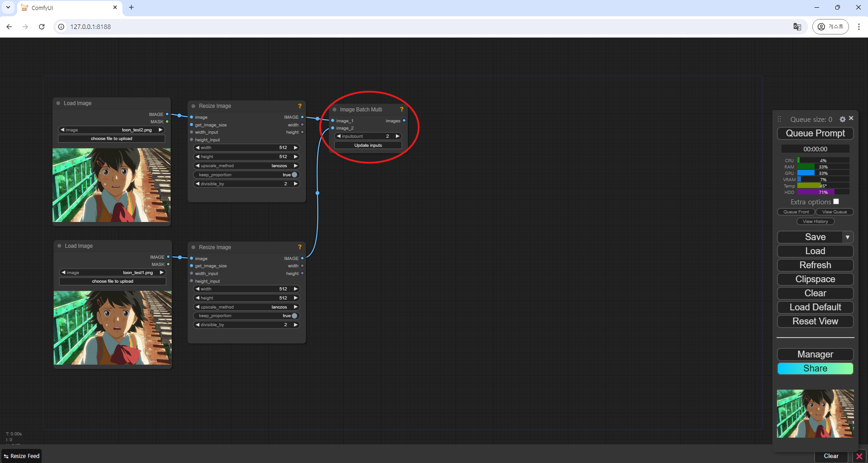Increase width in top Resize Image node
Image resolution: width=868 pixels, height=463 pixels.
pos(295,148)
